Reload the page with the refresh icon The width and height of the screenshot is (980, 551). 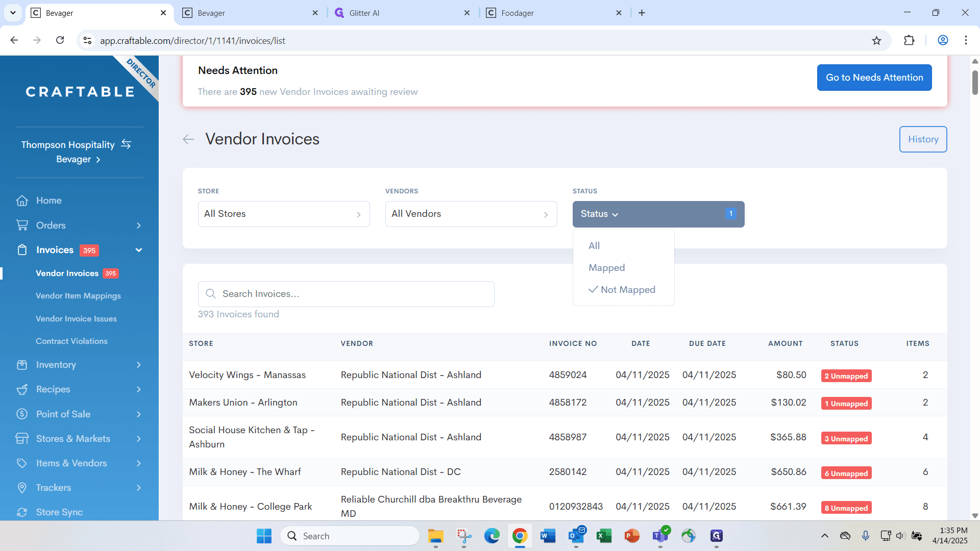pyautogui.click(x=60, y=40)
